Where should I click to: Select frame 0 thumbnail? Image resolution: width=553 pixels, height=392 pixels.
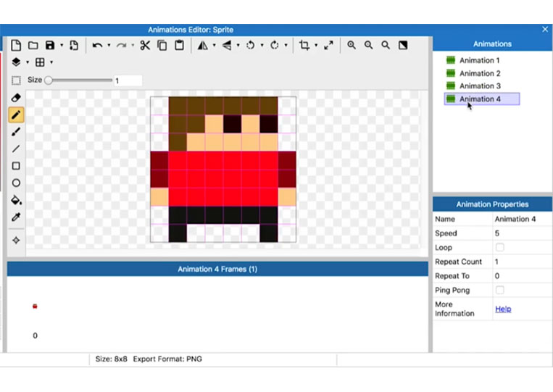point(35,306)
